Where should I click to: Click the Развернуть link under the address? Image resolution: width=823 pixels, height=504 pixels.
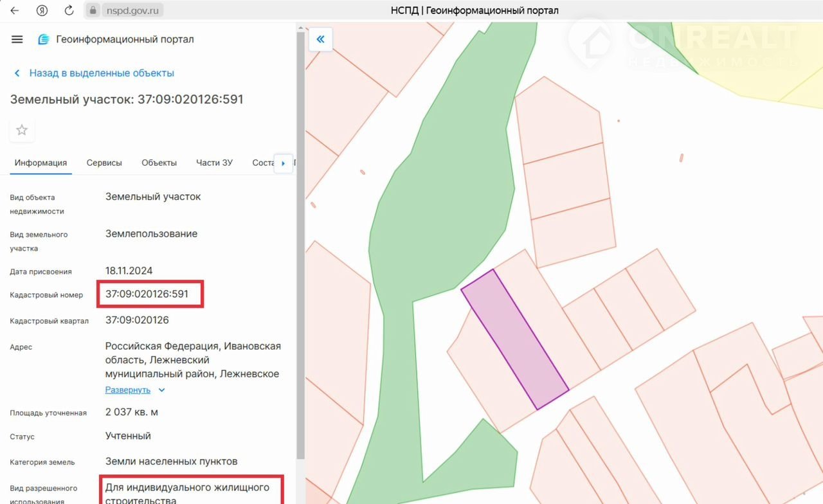[127, 390]
